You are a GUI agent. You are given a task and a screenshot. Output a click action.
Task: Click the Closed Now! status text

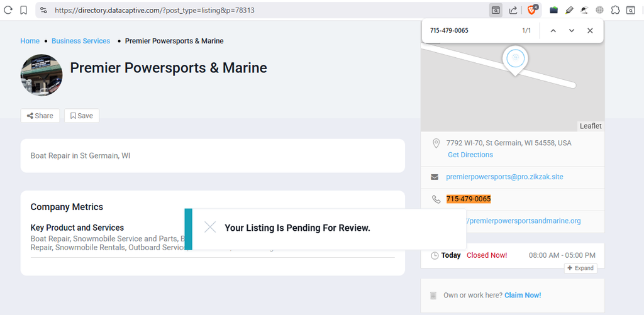(x=487, y=255)
